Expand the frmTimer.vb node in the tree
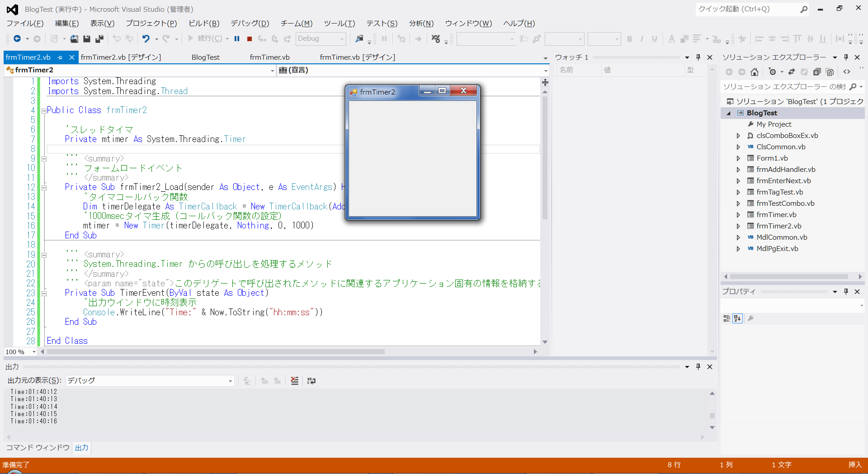Screen dimensions: 868x474 pyautogui.click(x=738, y=215)
